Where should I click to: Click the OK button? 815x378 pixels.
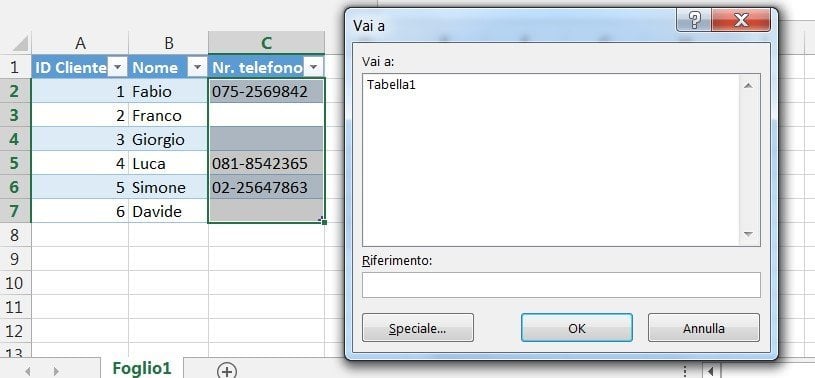click(576, 328)
